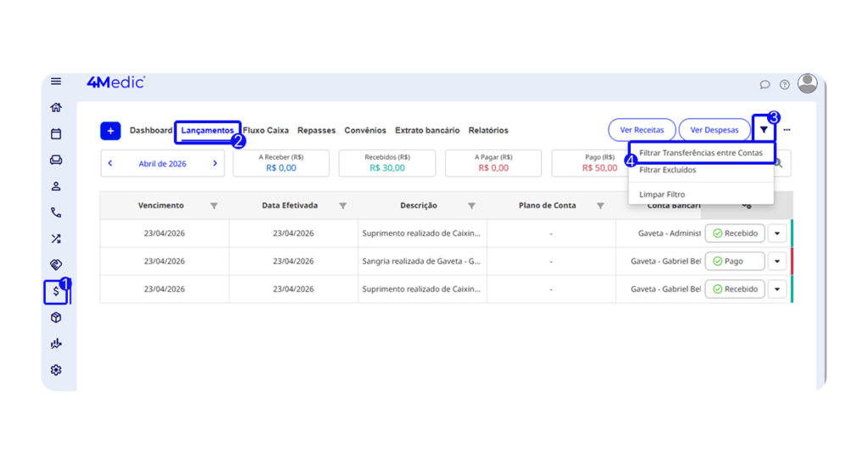Screen dimensions: 868x465
Task: Open the settings gear sidebar icon
Action: click(56, 370)
